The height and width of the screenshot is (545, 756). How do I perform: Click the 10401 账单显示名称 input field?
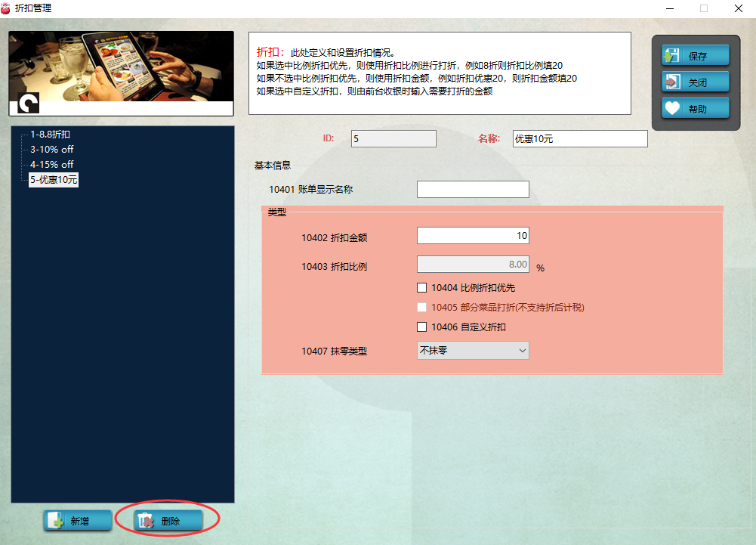[473, 189]
